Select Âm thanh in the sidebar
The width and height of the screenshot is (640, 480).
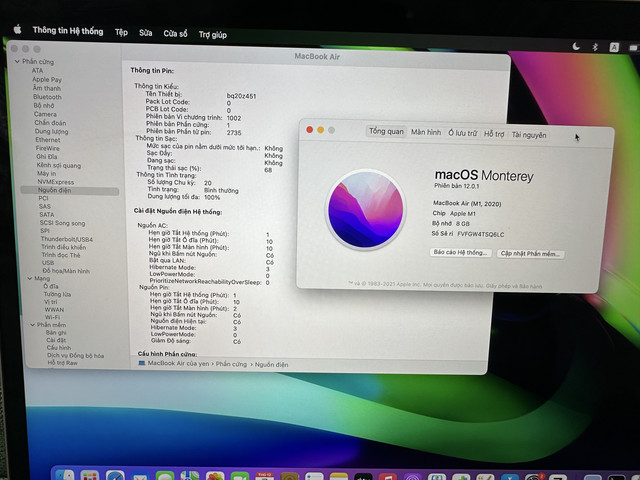47,88
